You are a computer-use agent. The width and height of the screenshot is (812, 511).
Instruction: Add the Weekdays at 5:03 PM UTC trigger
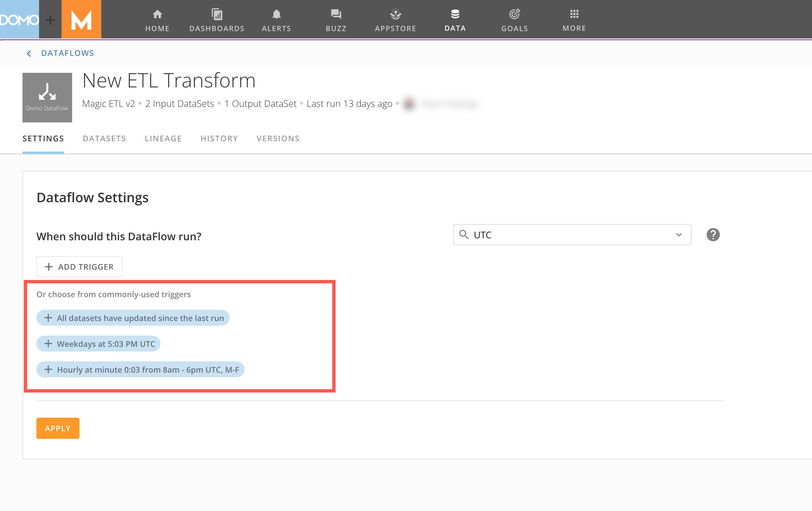(99, 344)
